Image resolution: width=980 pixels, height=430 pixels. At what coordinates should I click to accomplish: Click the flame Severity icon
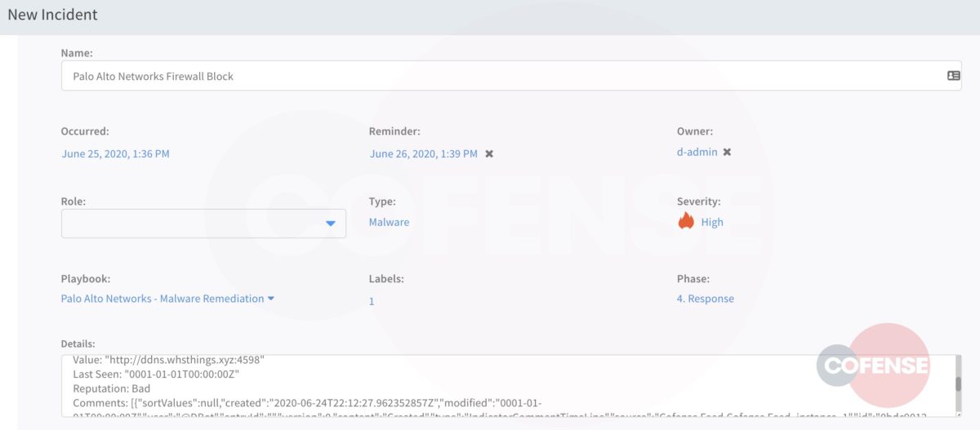[686, 221]
